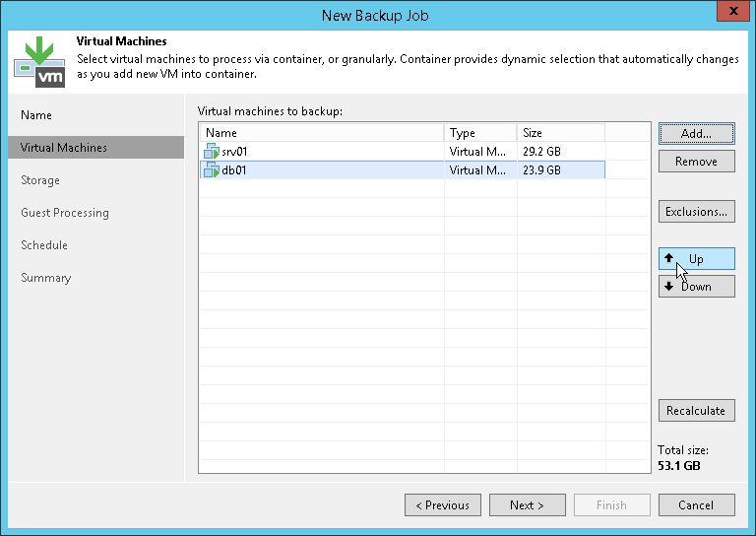Sort machines by the Size column

(559, 133)
